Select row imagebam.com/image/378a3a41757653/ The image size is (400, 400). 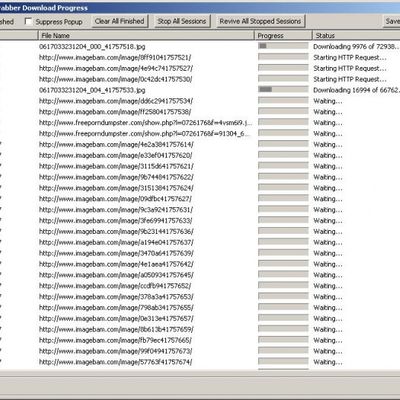click(116, 297)
